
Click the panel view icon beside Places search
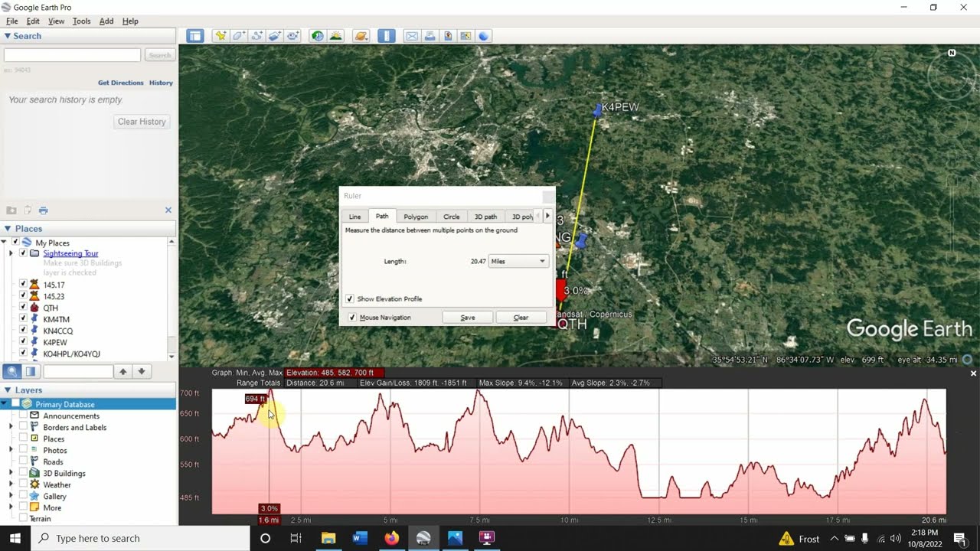31,371
